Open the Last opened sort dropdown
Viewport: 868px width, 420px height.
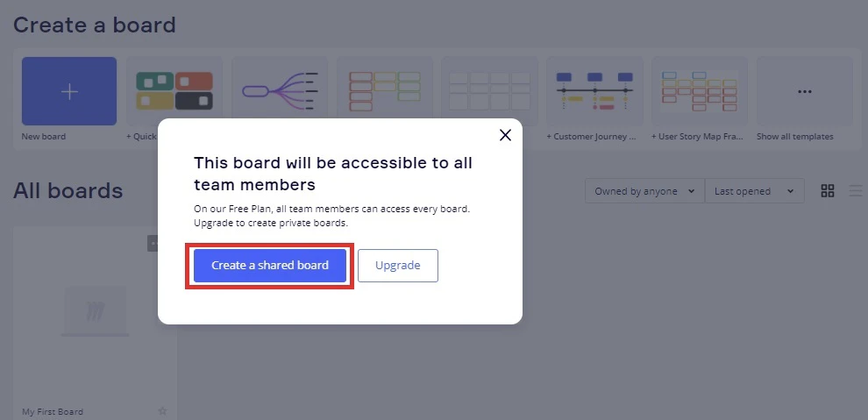pyautogui.click(x=754, y=191)
